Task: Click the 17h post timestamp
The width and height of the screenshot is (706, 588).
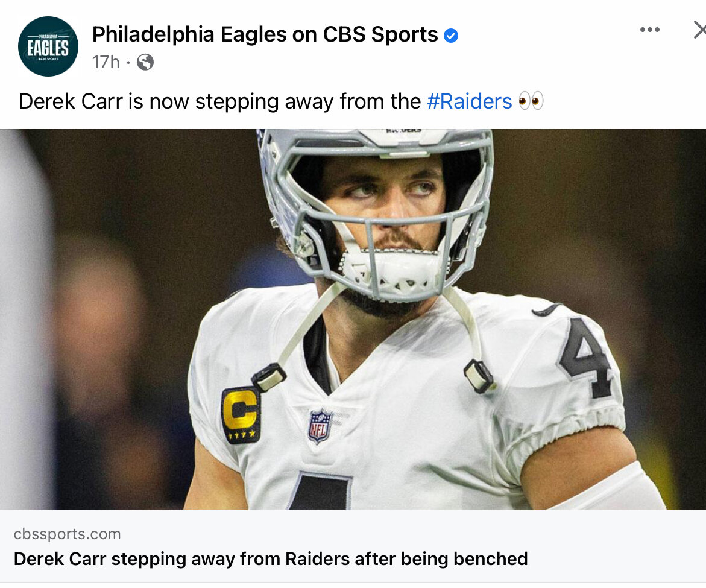Action: (106, 62)
